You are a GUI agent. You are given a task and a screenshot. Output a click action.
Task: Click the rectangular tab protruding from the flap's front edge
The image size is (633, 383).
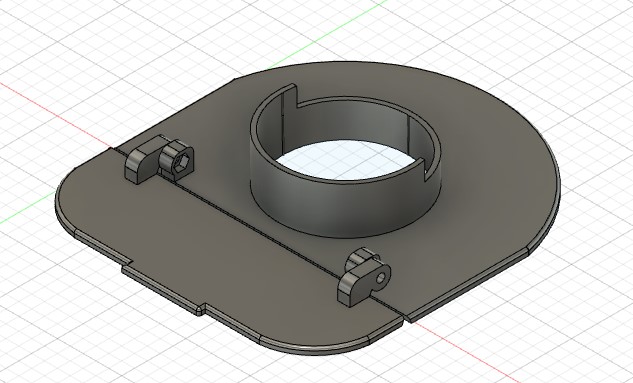(x=163, y=287)
